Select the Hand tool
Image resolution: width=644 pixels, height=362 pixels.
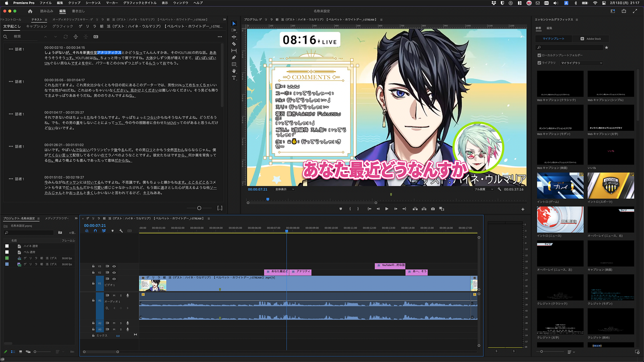coord(234,71)
